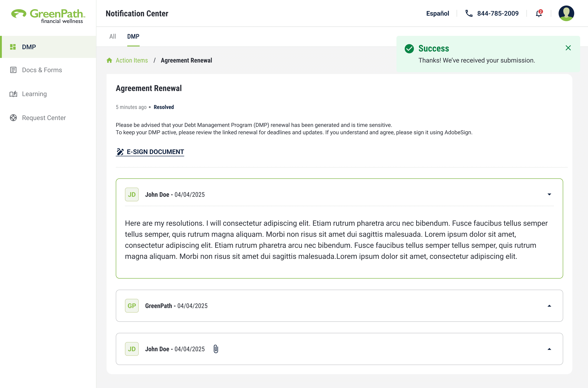Click the Request Center lifebuoy icon
This screenshot has width=588, height=388.
13,118
